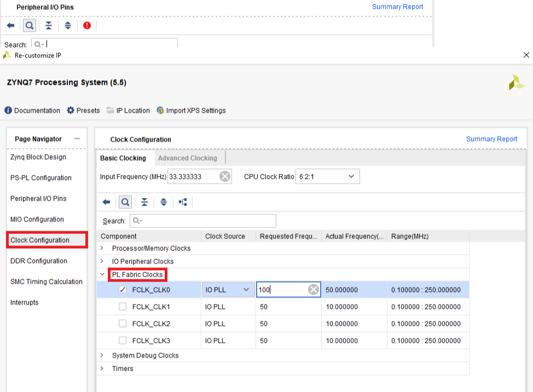Click the IP Location button

pyautogui.click(x=128, y=110)
